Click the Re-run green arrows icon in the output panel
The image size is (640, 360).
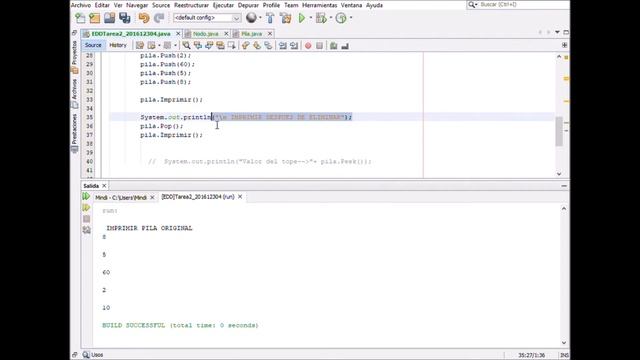coord(86,197)
